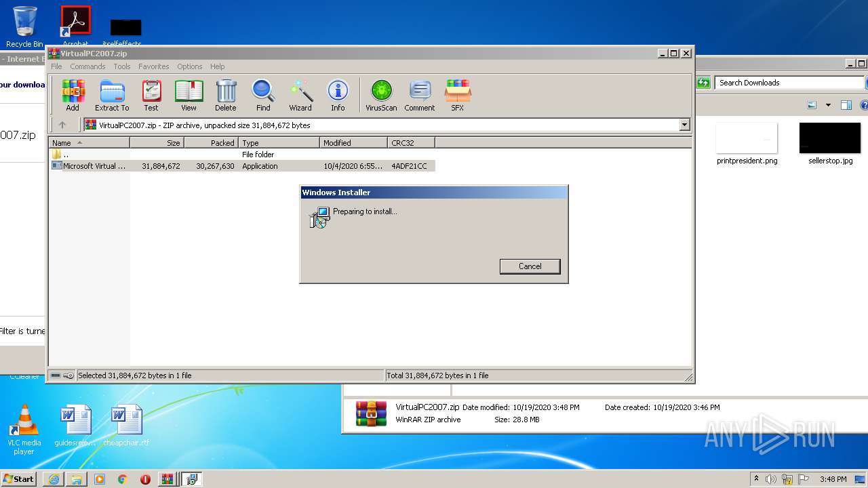Click the Comment toolbar icon
This screenshot has width=868, height=488.
pyautogui.click(x=420, y=95)
